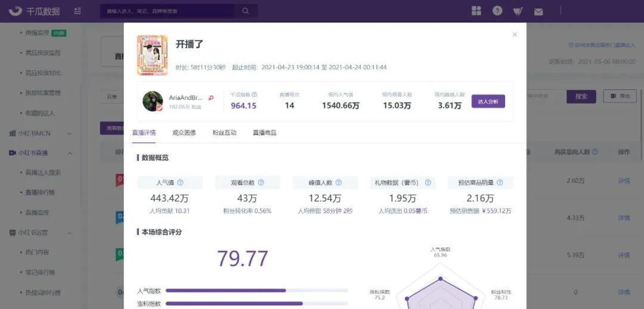
Task: Open 笔记排行榜 in the sidebar
Action: point(41,273)
